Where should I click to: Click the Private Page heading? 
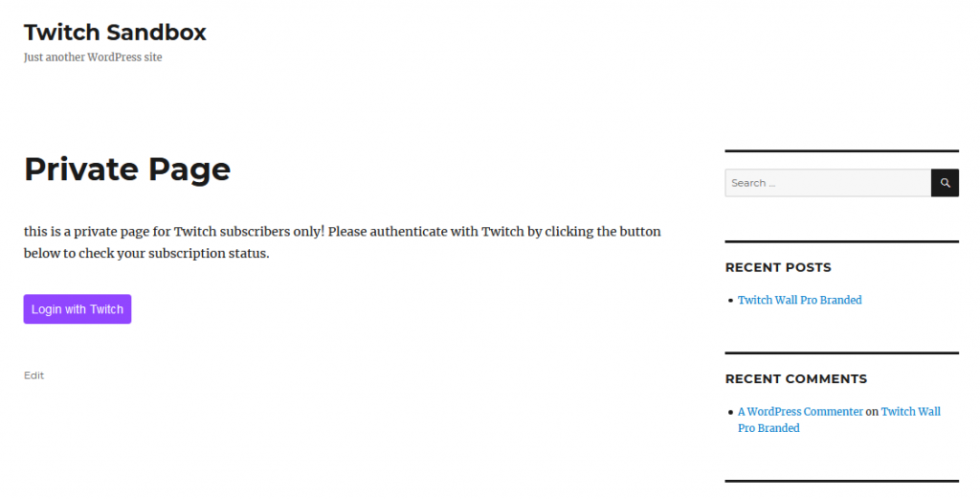coord(127,169)
